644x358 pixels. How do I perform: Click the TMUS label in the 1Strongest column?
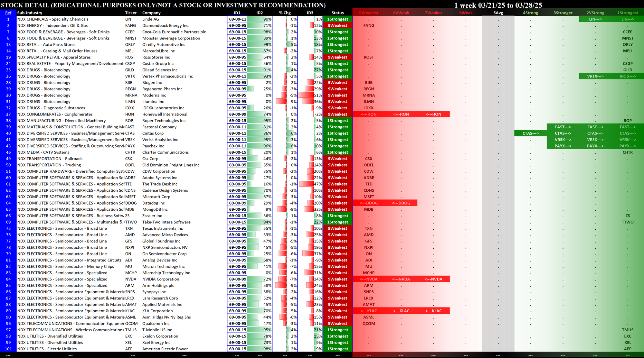pos(628,330)
